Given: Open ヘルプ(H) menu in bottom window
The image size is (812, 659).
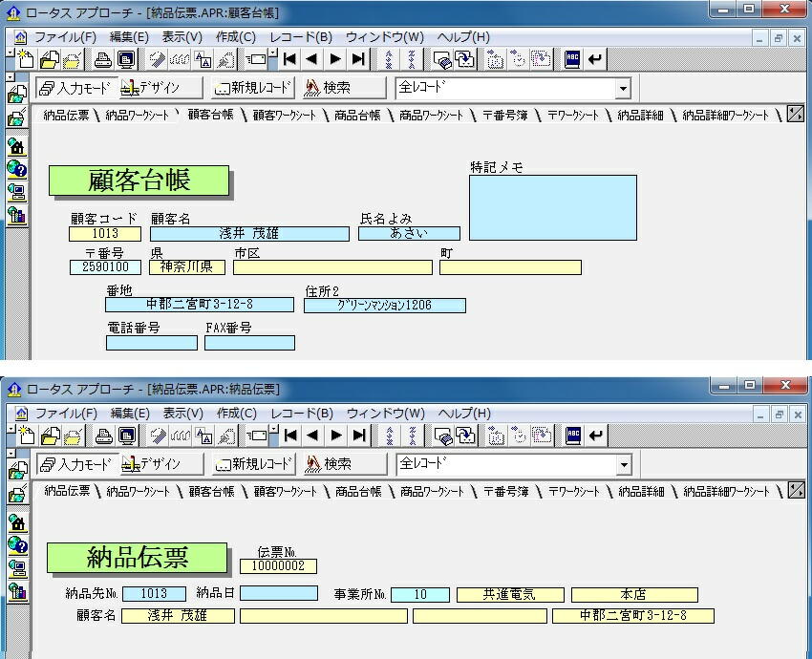Looking at the screenshot, I should tap(464, 414).
